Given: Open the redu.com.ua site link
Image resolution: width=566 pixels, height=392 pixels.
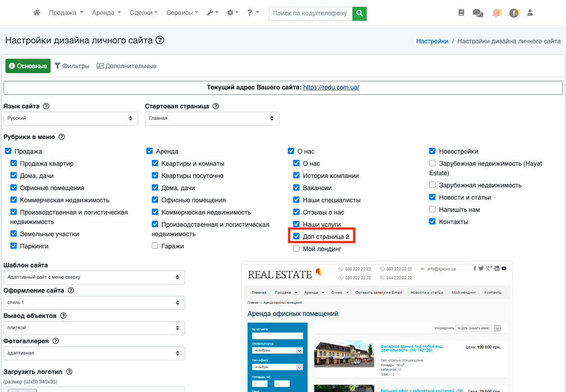Looking at the screenshot, I should click(x=331, y=88).
